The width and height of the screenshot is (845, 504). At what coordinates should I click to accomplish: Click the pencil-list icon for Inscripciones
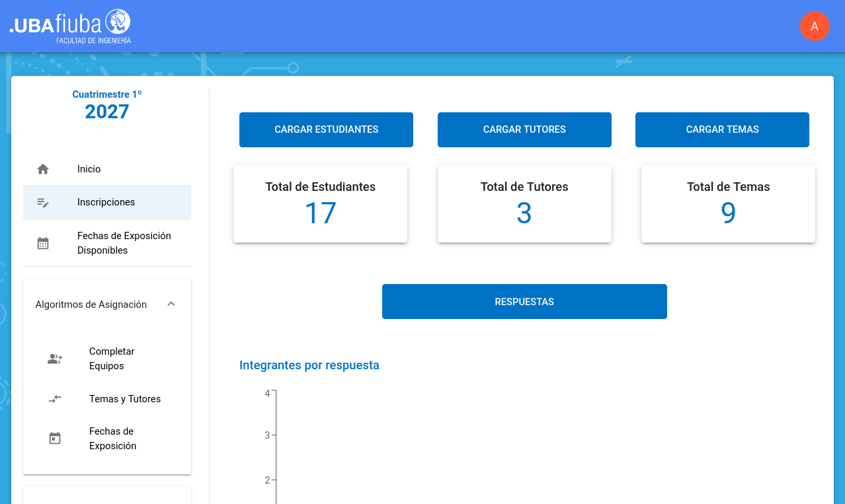[x=43, y=202]
